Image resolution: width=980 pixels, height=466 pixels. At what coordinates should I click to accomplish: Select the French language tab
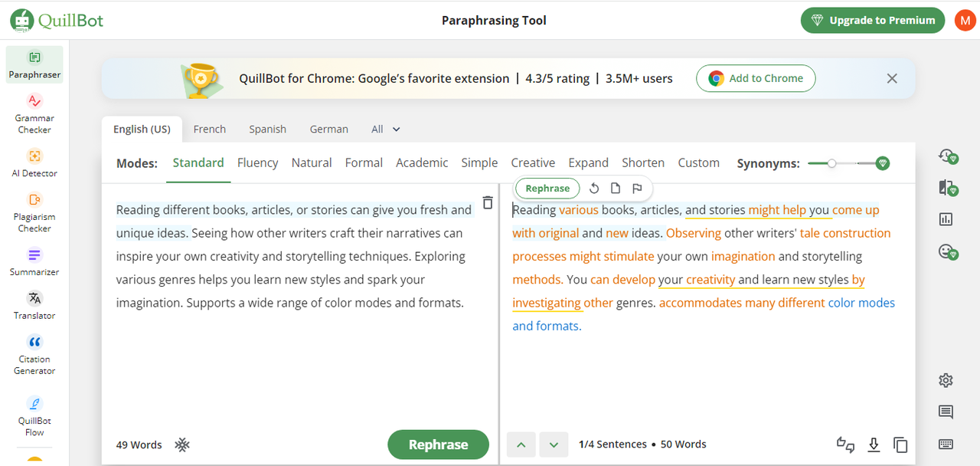click(209, 130)
